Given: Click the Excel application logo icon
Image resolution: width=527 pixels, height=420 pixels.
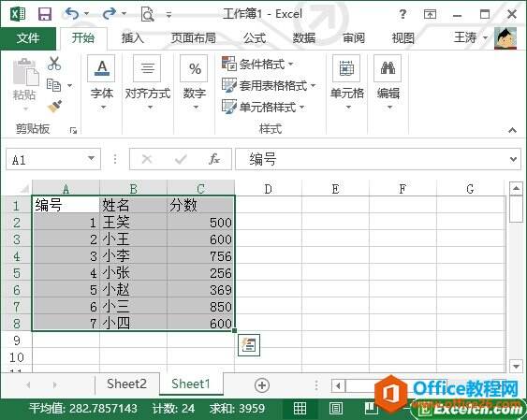Looking at the screenshot, I should pyautogui.click(x=17, y=14).
